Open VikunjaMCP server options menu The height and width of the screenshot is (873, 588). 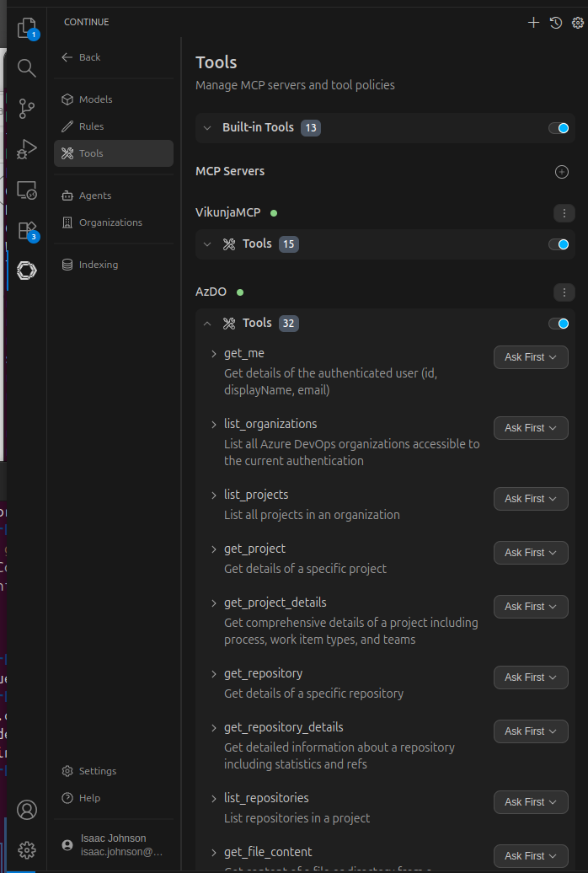[x=564, y=213]
